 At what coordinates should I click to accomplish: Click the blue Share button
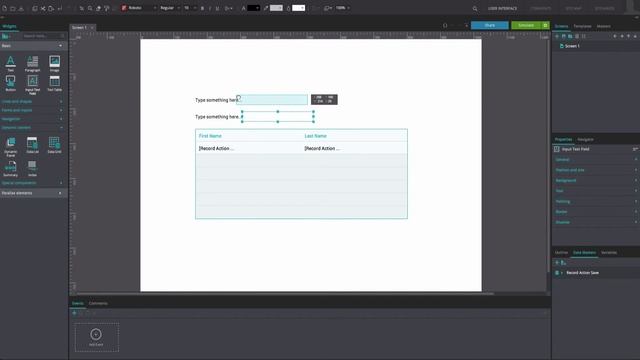click(490, 25)
